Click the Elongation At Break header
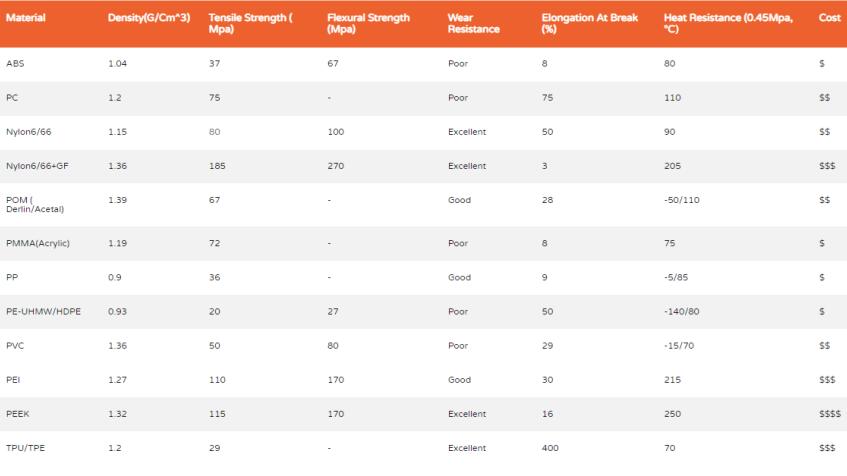 tap(589, 23)
